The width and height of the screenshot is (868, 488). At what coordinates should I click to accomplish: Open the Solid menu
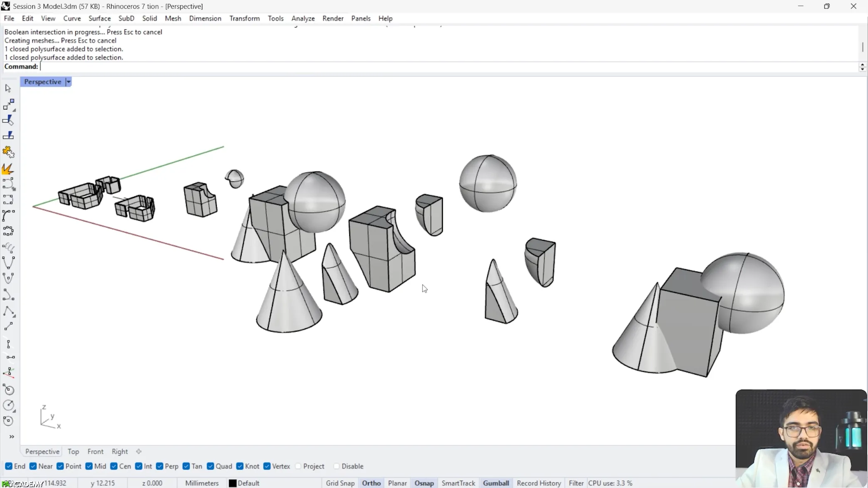coord(149,18)
